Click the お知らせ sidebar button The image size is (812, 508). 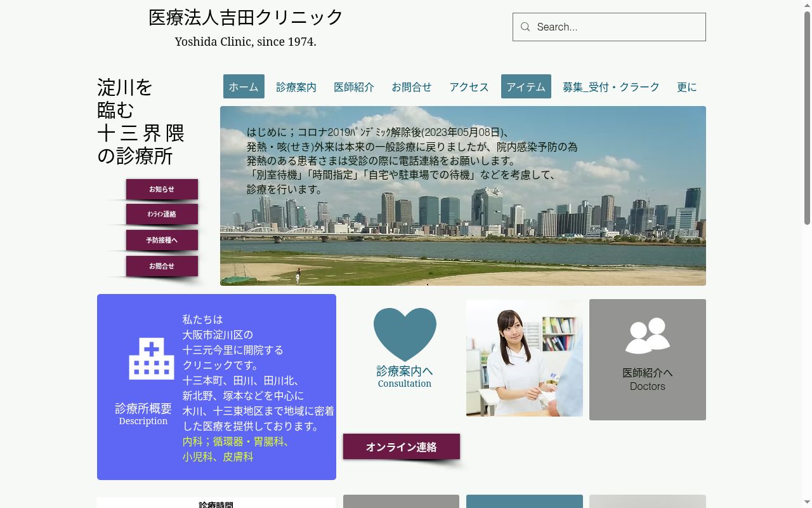click(162, 189)
